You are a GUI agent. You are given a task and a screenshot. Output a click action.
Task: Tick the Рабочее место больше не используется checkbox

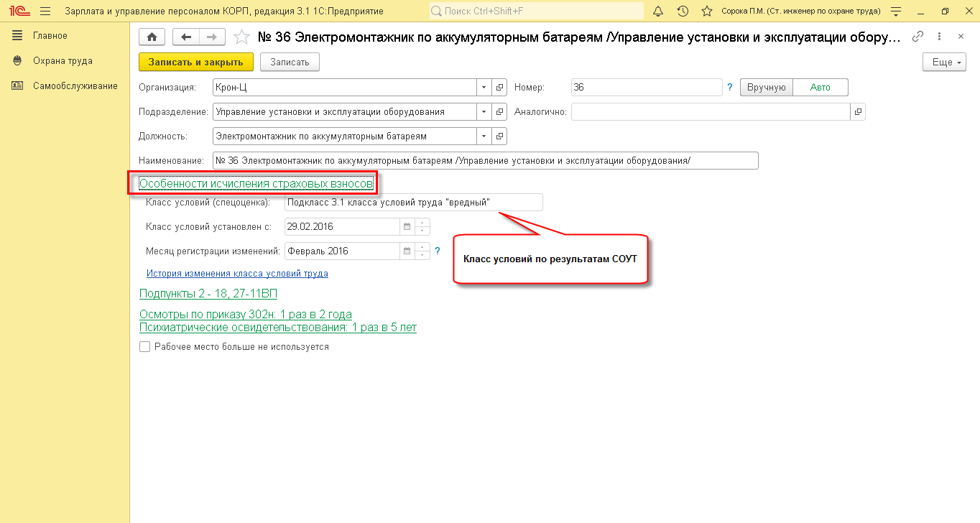click(144, 347)
